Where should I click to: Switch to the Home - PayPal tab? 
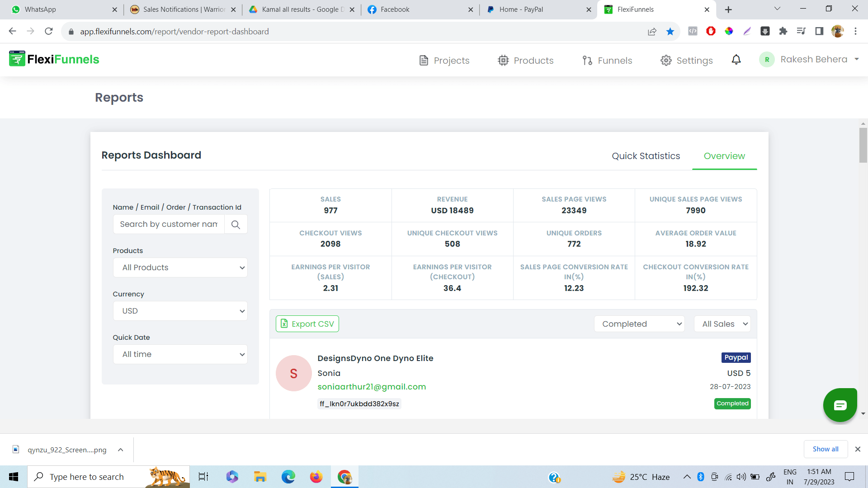538,9
